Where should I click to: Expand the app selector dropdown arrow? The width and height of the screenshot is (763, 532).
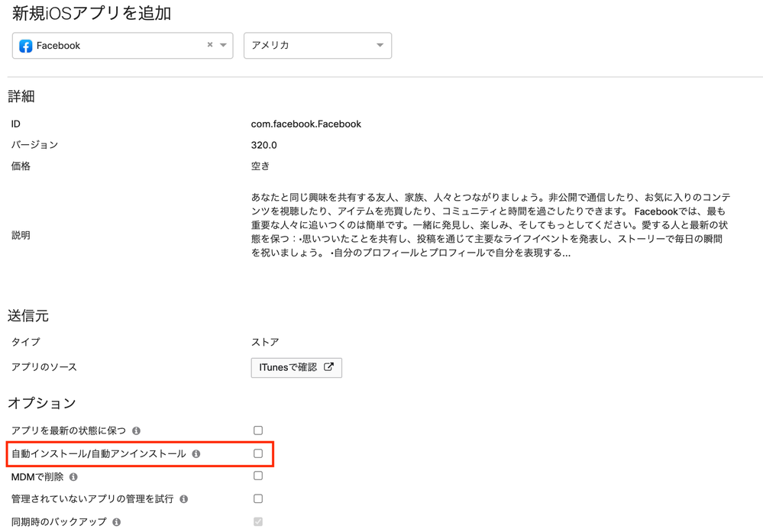[x=223, y=46]
